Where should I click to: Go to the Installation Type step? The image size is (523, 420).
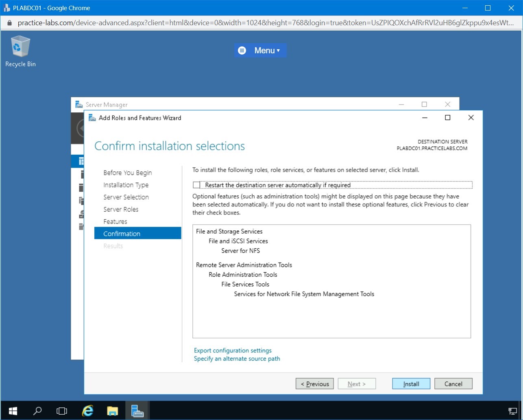[x=126, y=185]
